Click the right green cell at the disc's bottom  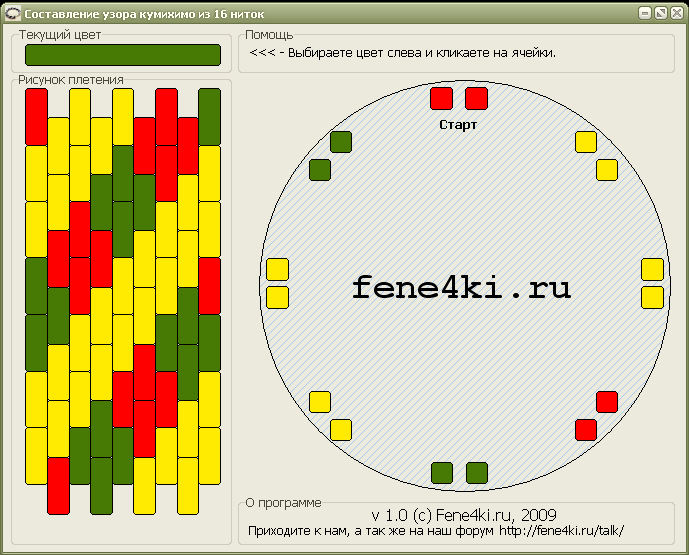pyautogui.click(x=477, y=473)
